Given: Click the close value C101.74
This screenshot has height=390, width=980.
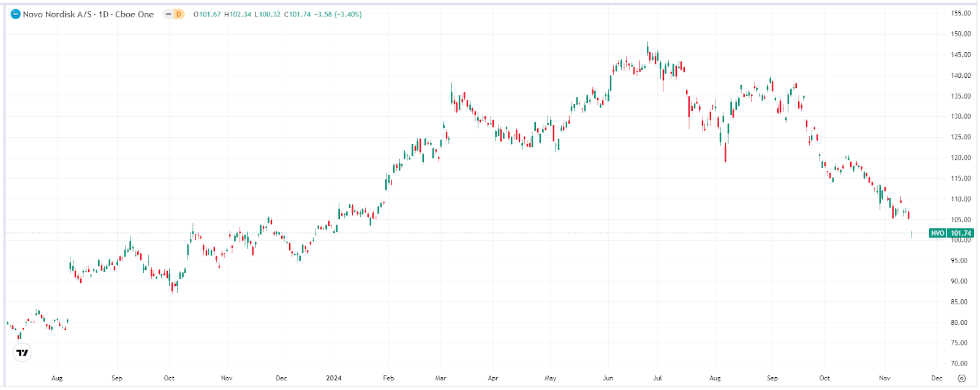Looking at the screenshot, I should click(298, 14).
